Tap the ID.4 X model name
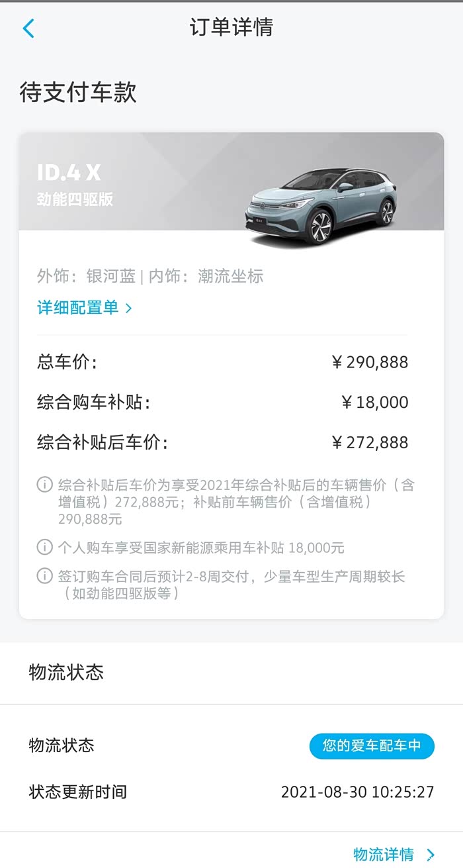The width and height of the screenshot is (463, 868). tap(69, 173)
